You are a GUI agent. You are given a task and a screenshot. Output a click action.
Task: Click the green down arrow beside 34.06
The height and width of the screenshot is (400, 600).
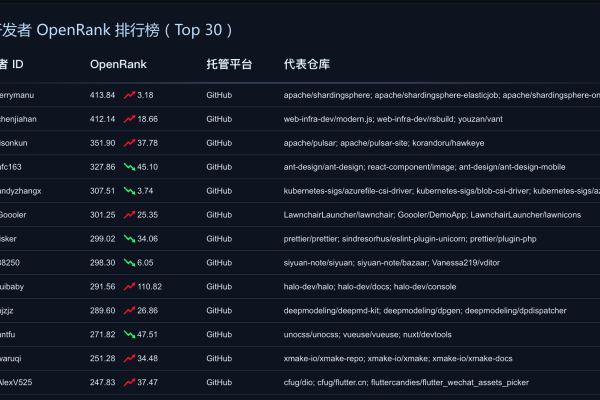coord(129,238)
